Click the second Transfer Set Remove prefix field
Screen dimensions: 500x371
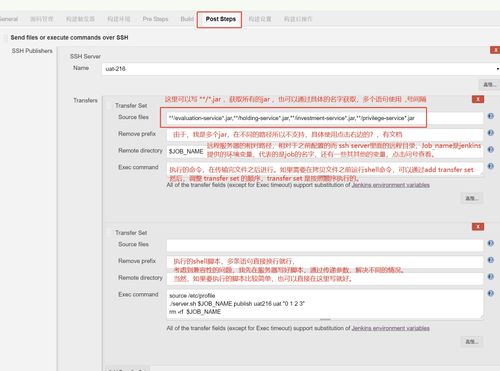point(325,262)
